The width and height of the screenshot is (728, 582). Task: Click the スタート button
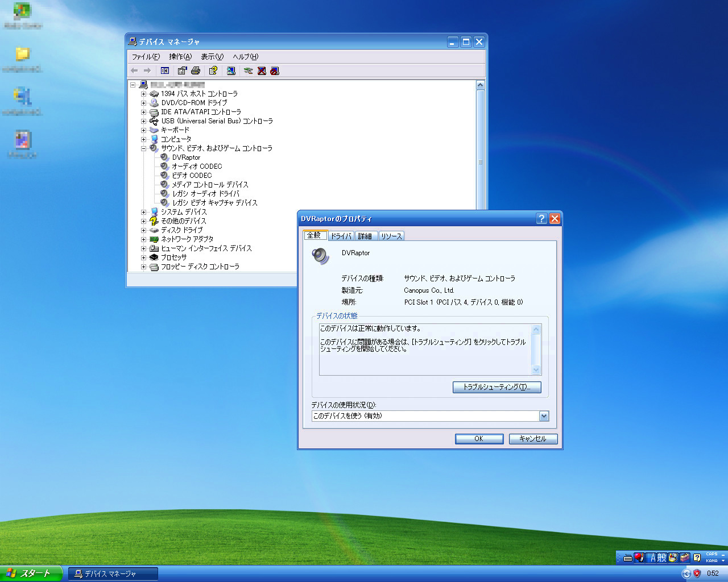click(x=31, y=573)
